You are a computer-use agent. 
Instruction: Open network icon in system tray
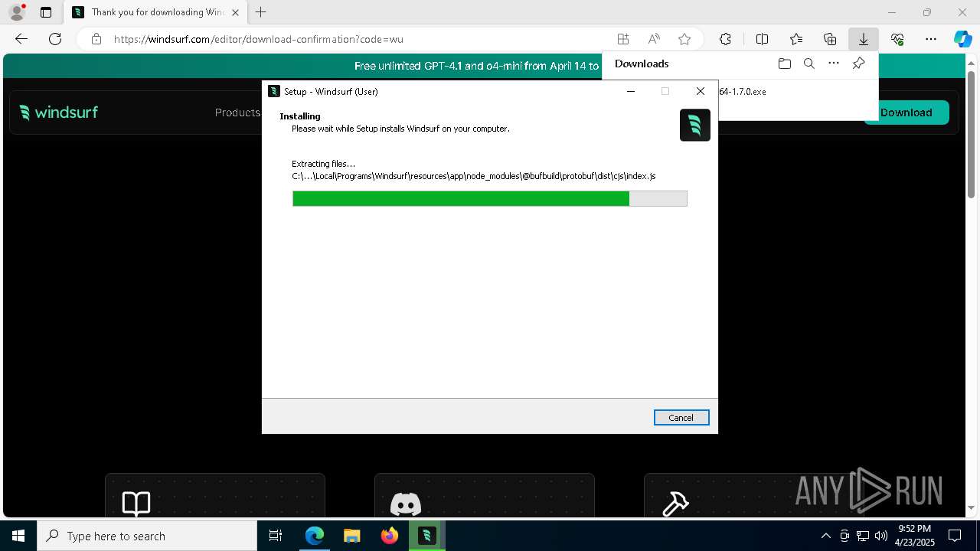click(x=863, y=536)
